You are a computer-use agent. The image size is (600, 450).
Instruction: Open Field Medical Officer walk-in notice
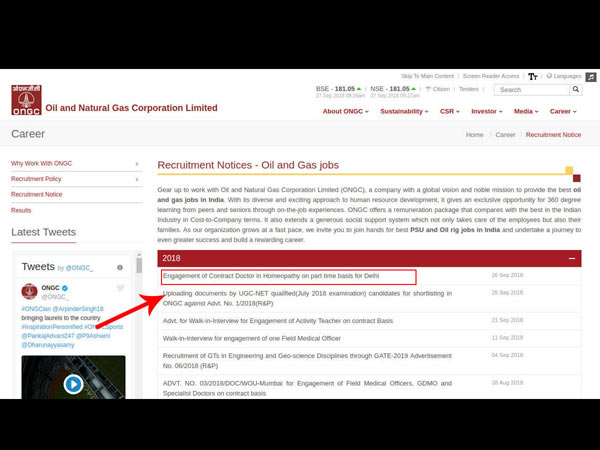click(252, 338)
